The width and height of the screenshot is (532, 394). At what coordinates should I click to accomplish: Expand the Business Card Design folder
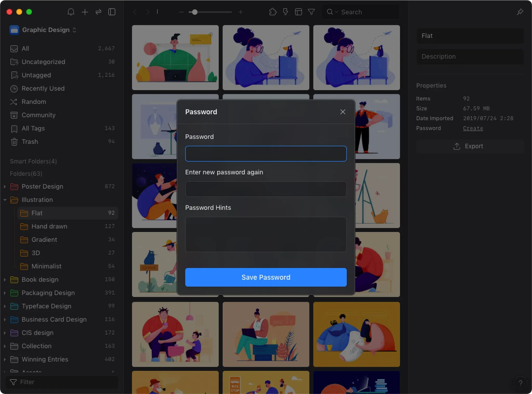(x=5, y=319)
